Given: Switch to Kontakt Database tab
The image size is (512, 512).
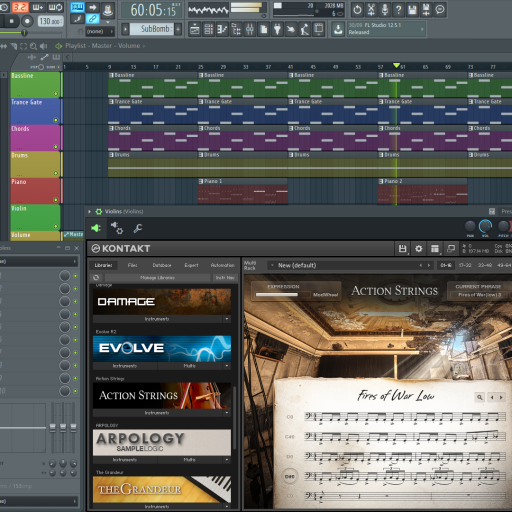Looking at the screenshot, I should (162, 265).
